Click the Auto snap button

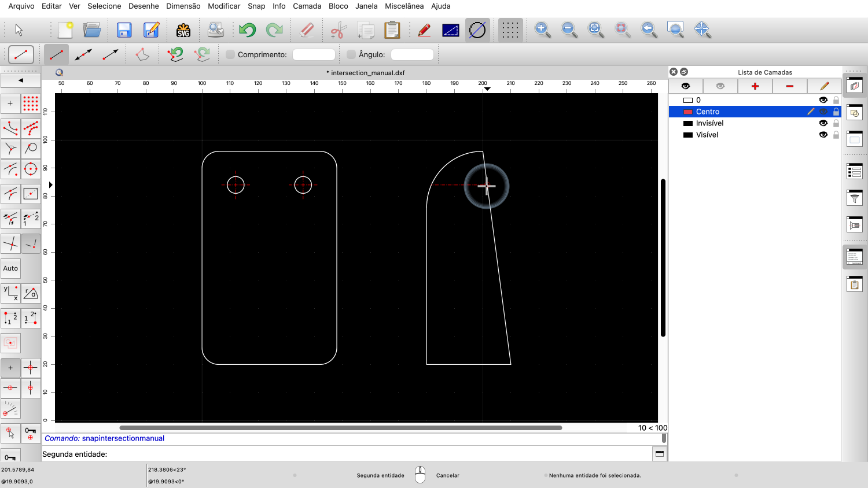[x=10, y=268]
